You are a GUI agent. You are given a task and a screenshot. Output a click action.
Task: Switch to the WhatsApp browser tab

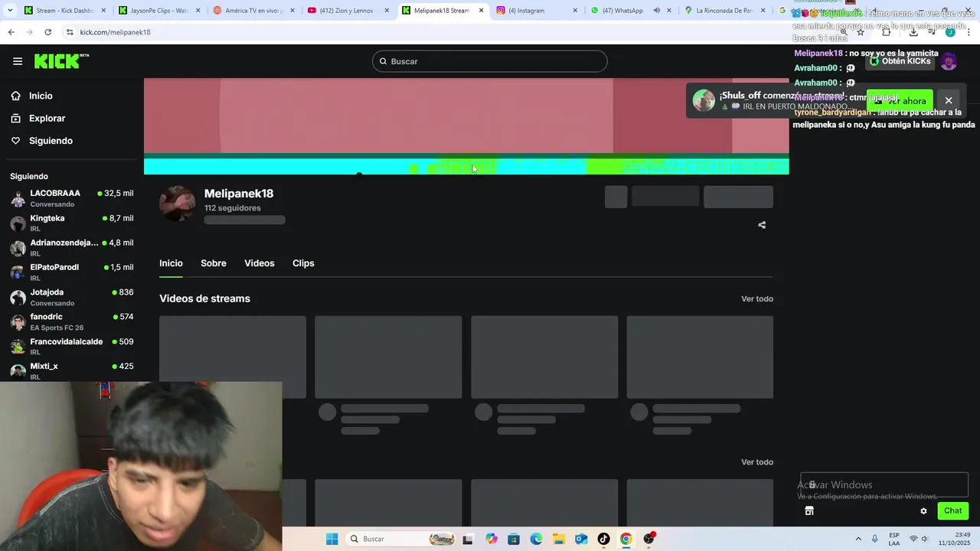(x=632, y=11)
